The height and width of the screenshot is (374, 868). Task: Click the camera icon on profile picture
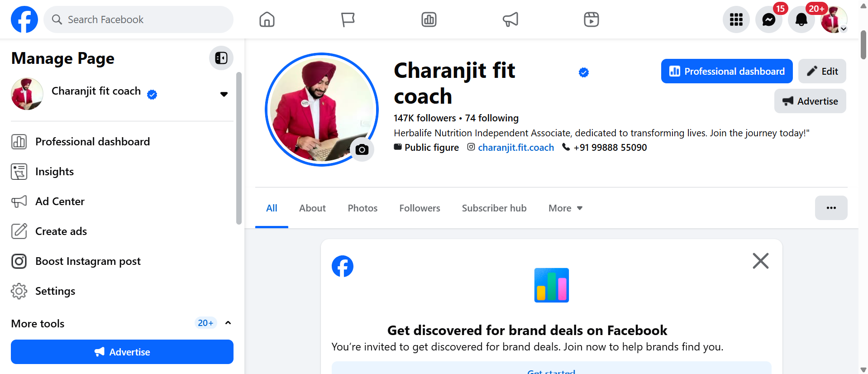[x=362, y=149]
